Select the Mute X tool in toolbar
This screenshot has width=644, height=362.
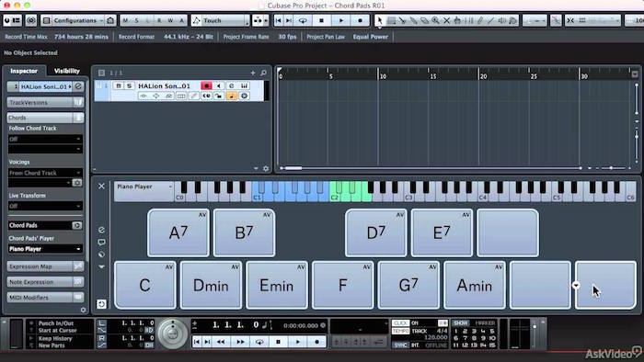coord(446,20)
